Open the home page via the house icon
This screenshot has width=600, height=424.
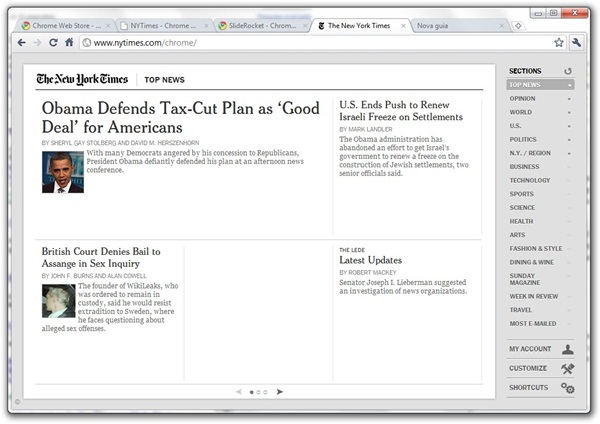pos(69,42)
